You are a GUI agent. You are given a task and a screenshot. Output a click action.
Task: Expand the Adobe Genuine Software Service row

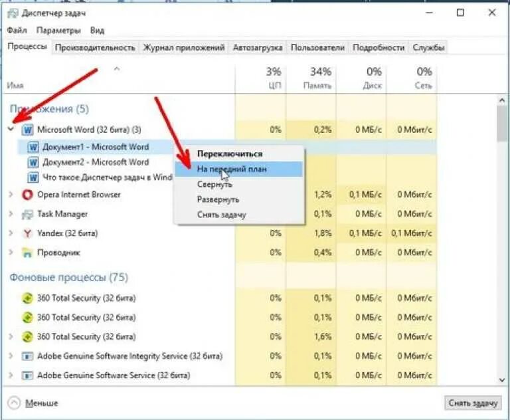pos(11,375)
